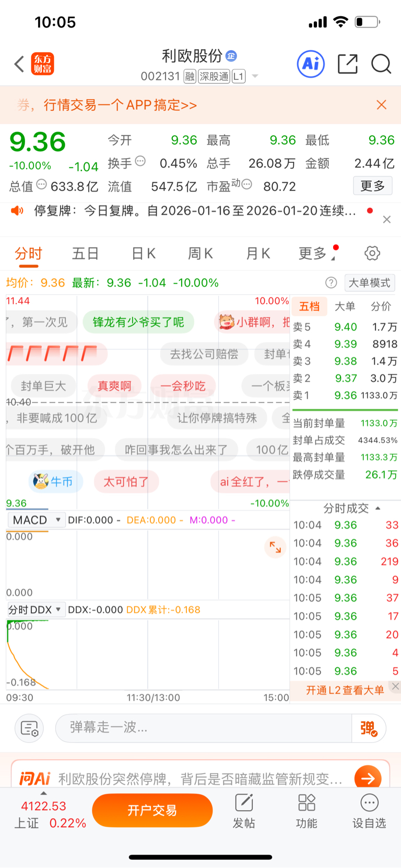Toggle the 大单模式 button
Screen dimensions: 401x868
point(370,283)
